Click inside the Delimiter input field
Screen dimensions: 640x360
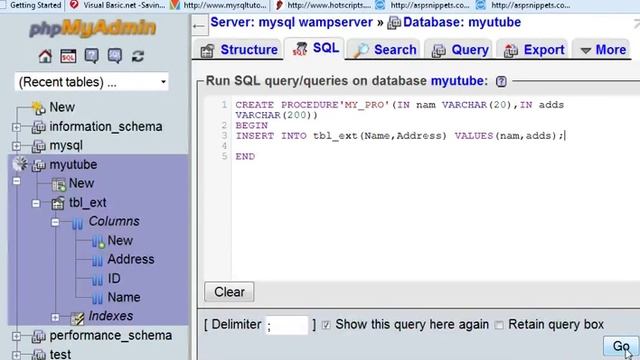287,325
